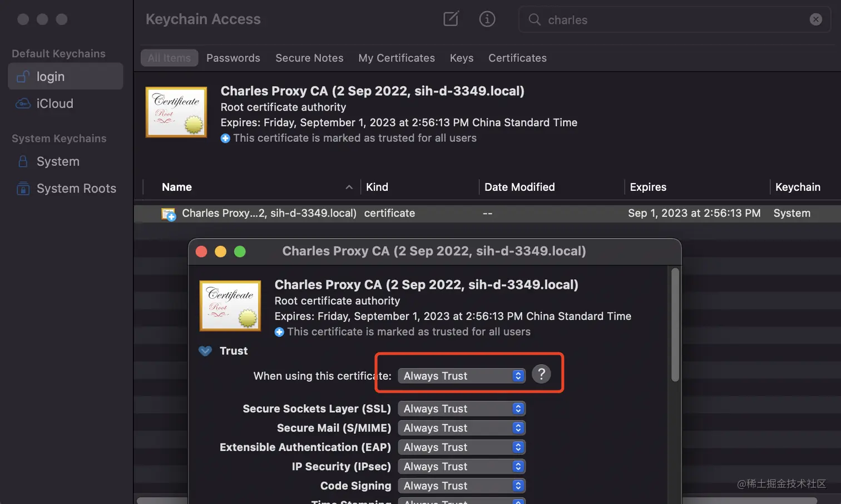Switch to the My Certificates tab
841x504 pixels.
397,58
